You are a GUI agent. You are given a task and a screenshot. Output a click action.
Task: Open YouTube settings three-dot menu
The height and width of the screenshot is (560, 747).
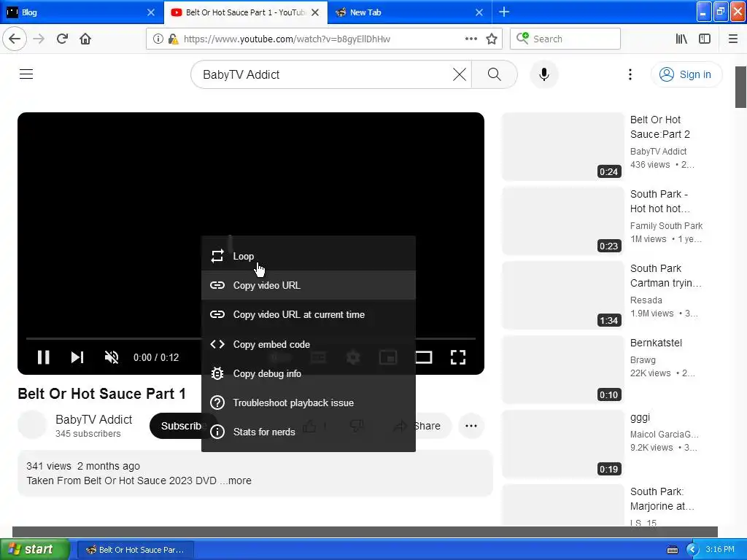click(630, 74)
